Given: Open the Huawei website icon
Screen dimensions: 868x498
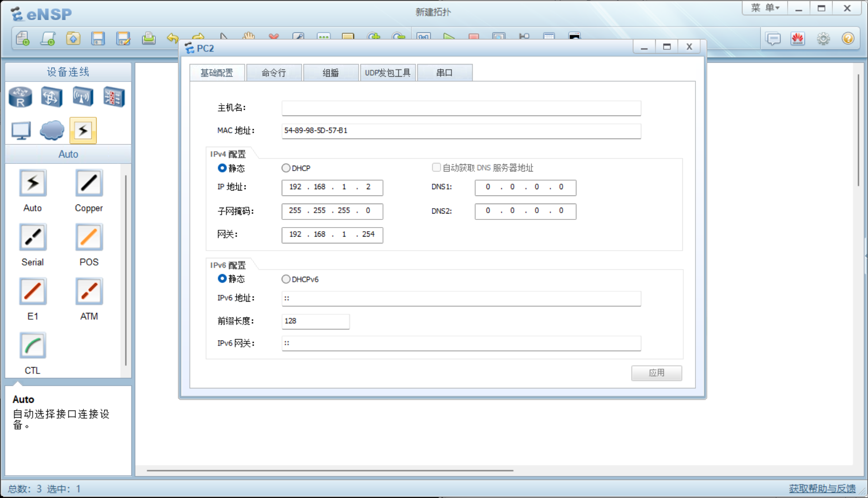Looking at the screenshot, I should point(798,39).
